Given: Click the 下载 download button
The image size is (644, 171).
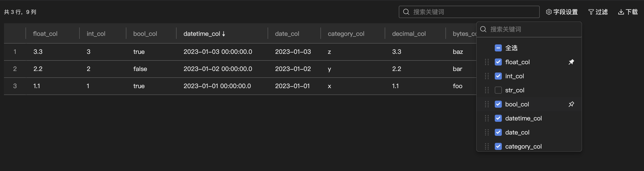Looking at the screenshot, I should 628,12.
